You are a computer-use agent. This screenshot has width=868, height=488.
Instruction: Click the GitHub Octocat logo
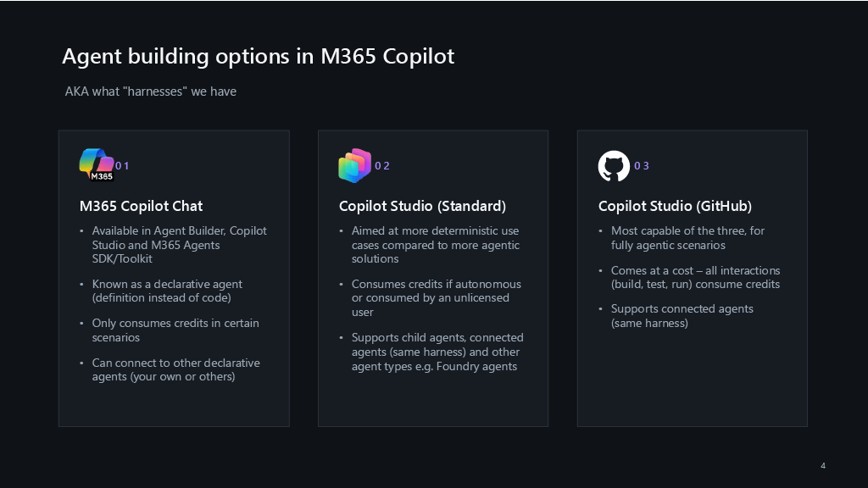point(614,166)
